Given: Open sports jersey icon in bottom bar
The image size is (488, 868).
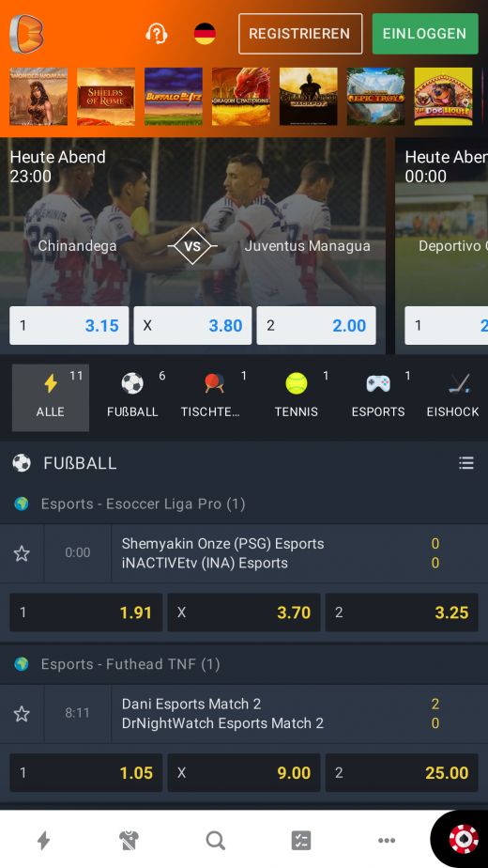Looking at the screenshot, I should point(130,841).
